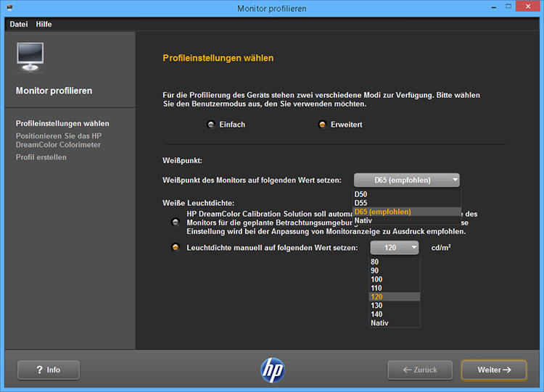
Task: Select step Positionieren Sie das HP DreamColor Colorimeter
Action: [59, 140]
